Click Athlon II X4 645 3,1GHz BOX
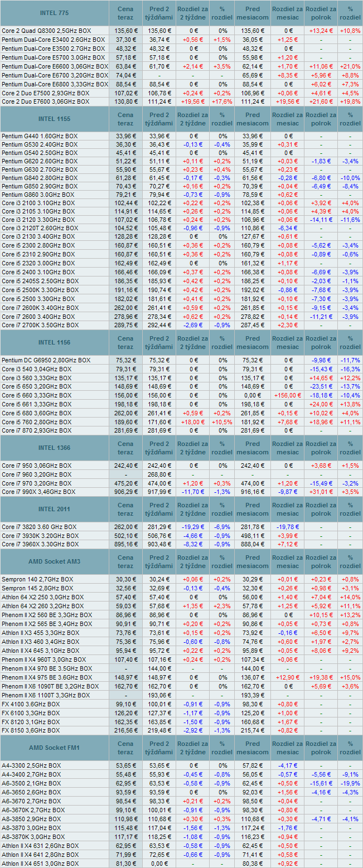Screen dimensions: 363x868 40,651
